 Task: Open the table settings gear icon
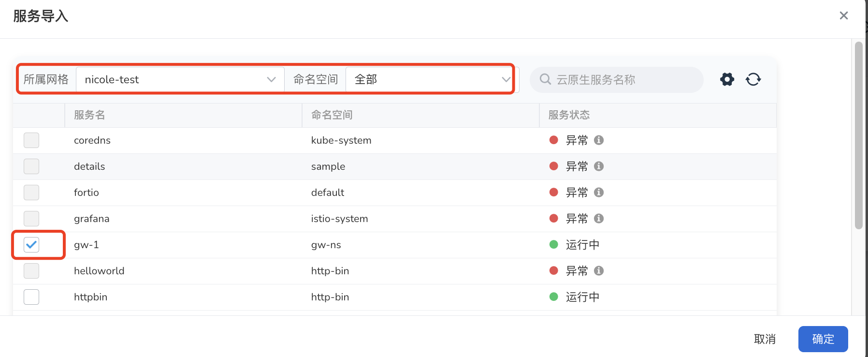point(727,79)
